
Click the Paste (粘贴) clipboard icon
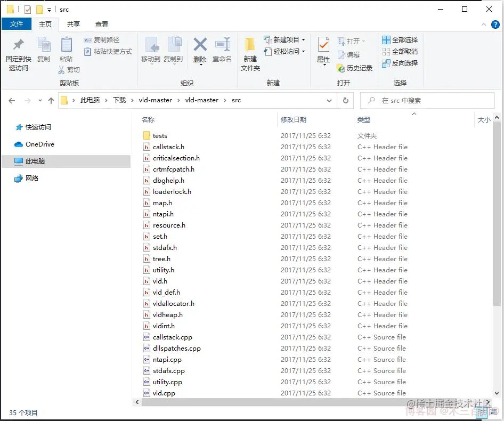pyautogui.click(x=66, y=44)
